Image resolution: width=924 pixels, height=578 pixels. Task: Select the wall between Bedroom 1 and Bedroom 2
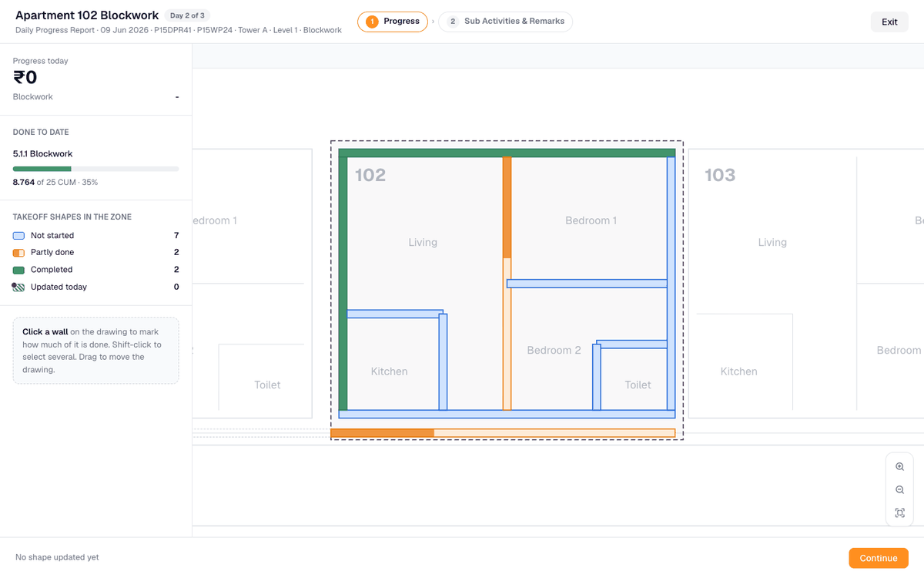point(587,284)
